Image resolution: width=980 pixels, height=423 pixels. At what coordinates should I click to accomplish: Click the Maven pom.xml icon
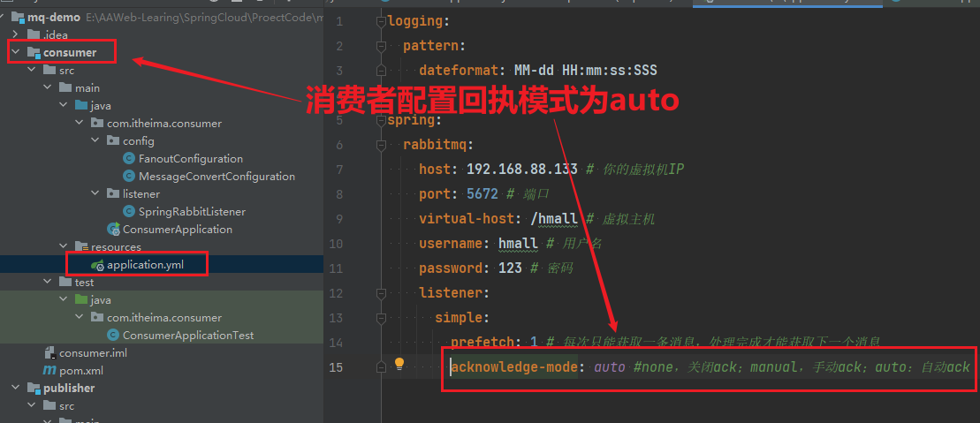point(49,371)
